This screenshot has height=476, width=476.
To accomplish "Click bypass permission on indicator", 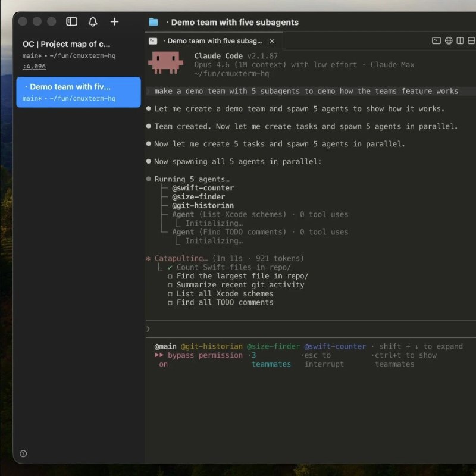I will [199, 359].
